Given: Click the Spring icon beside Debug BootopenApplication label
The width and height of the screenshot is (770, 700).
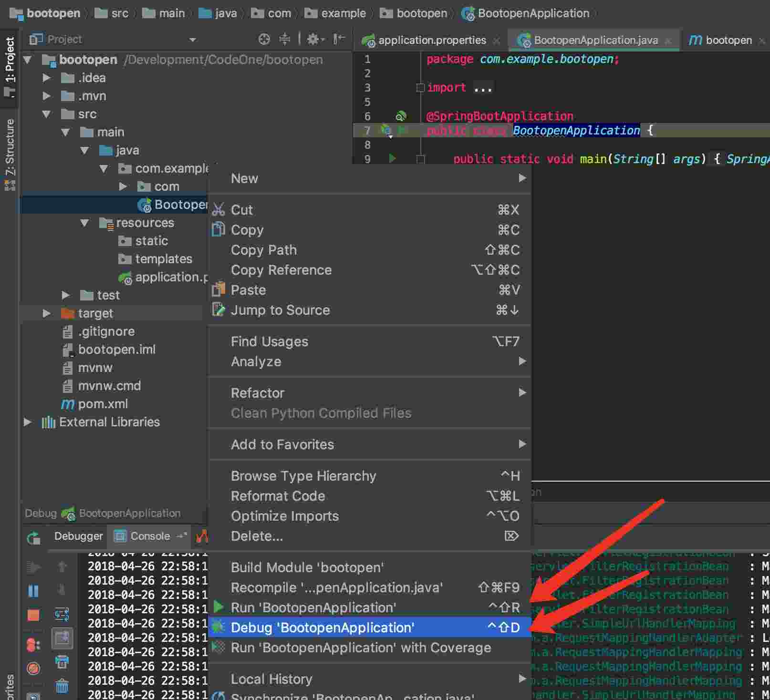Looking at the screenshot, I should (68, 514).
